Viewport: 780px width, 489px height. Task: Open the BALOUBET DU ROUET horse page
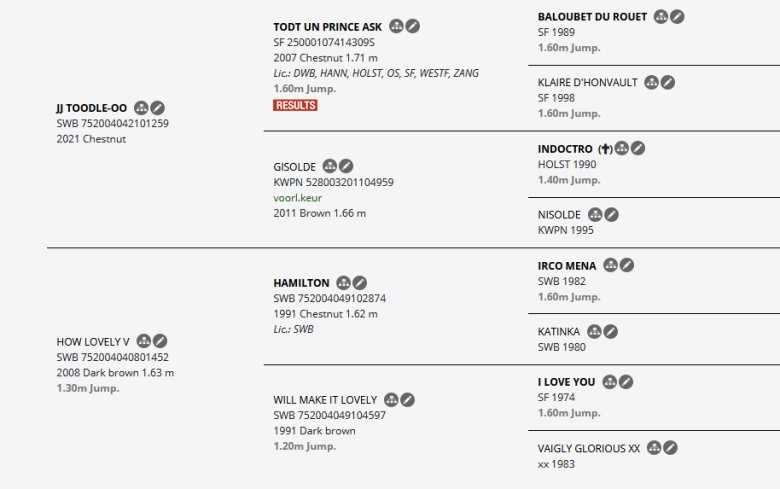coord(592,17)
